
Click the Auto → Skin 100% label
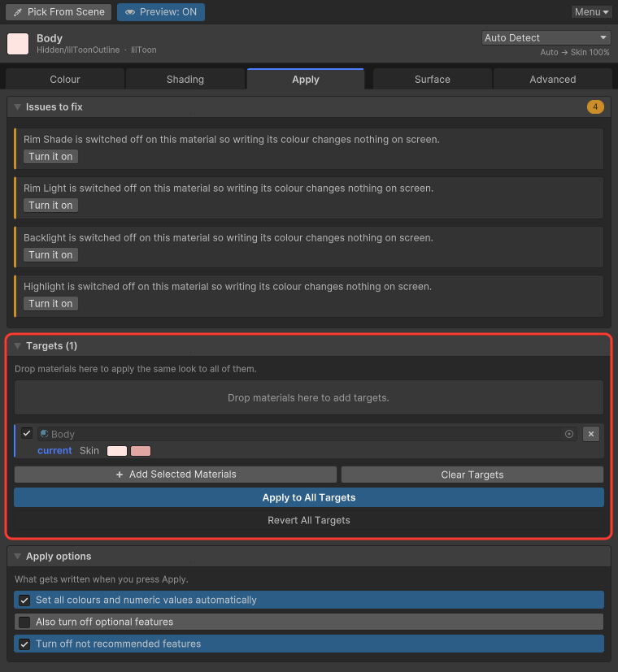pos(575,52)
